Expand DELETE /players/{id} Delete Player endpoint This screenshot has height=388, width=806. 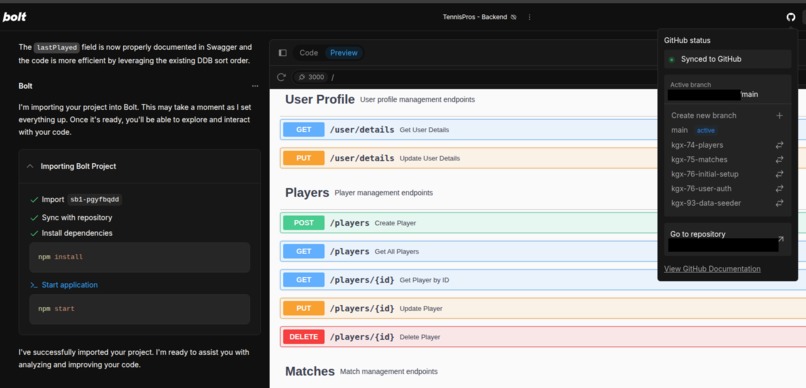(543, 337)
